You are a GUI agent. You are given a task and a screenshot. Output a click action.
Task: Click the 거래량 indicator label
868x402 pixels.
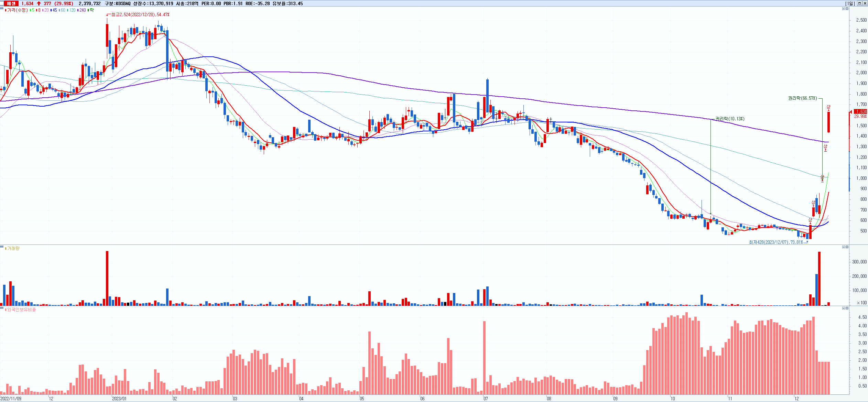coord(13,248)
